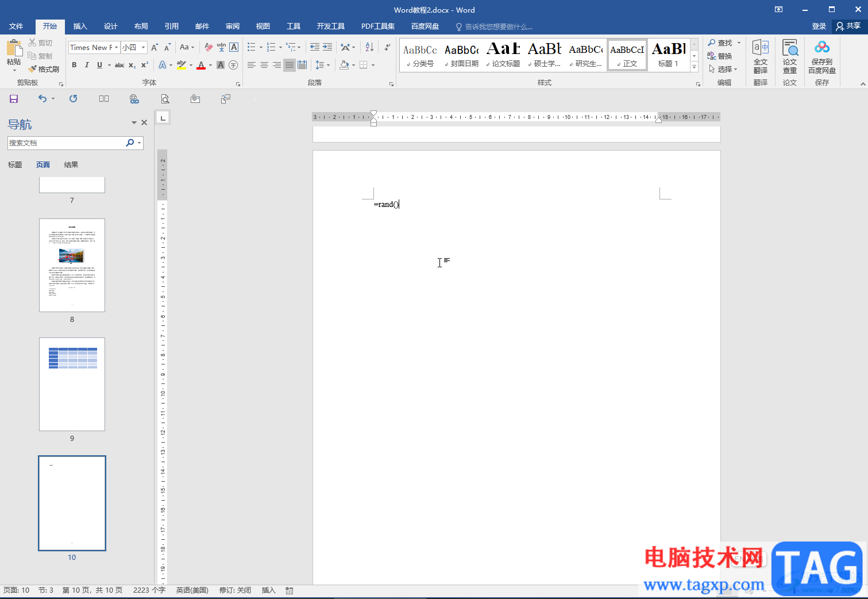868x599 pixels.
Task: Toggle strikethrough formatting
Action: (119, 65)
